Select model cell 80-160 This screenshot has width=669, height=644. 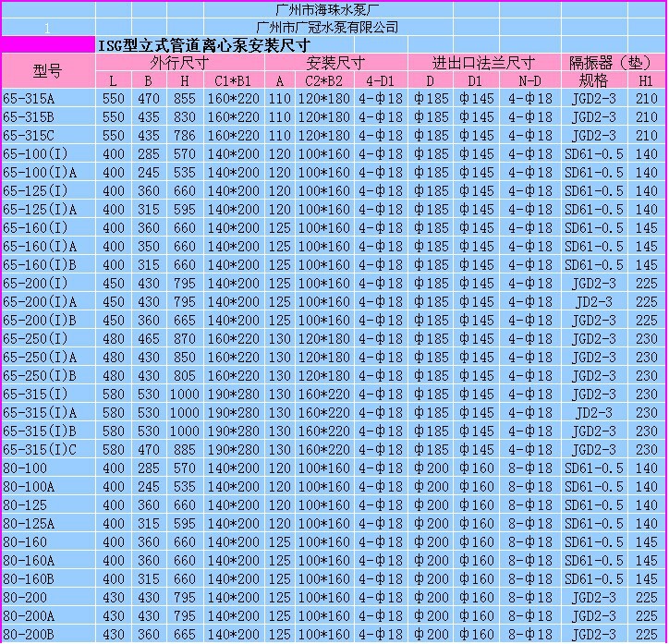coord(48,542)
